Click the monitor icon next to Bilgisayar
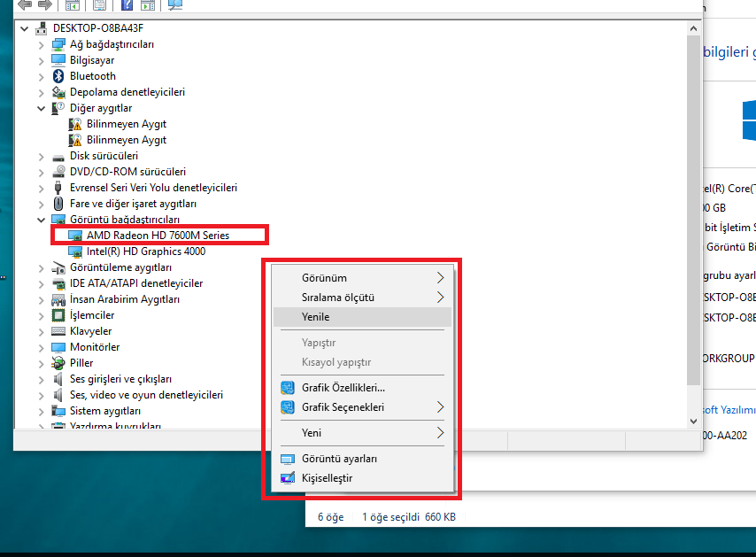Viewport: 756px width, 557px height. (58, 60)
